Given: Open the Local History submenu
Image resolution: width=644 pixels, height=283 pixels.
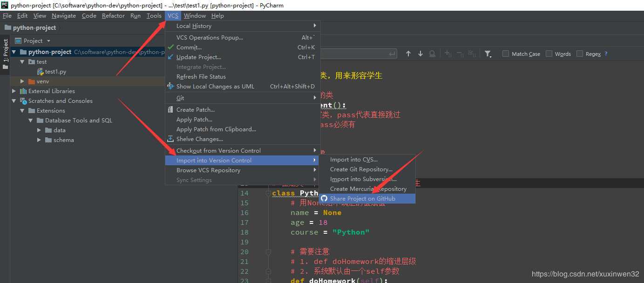Looking at the screenshot, I should [243, 26].
